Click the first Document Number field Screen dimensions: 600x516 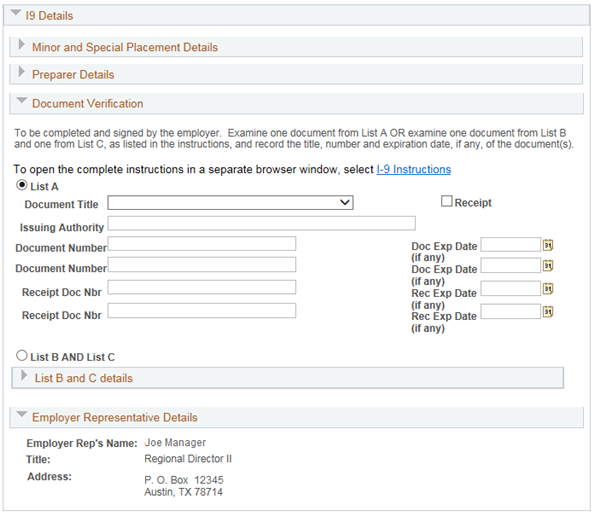click(x=201, y=244)
